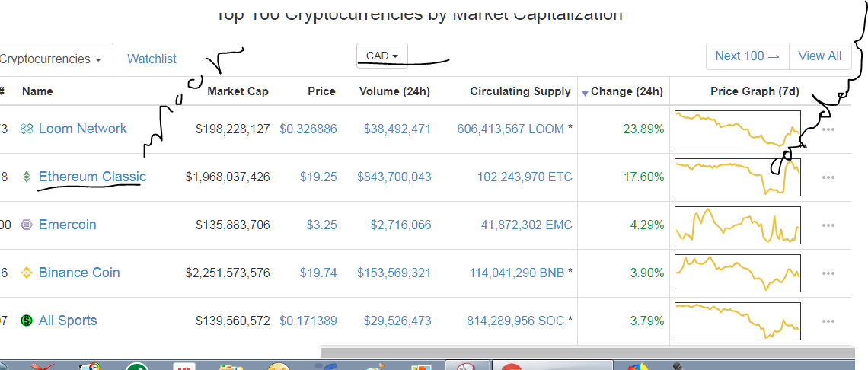
Task: Click Emercoin 4.29% change
Action: point(648,225)
